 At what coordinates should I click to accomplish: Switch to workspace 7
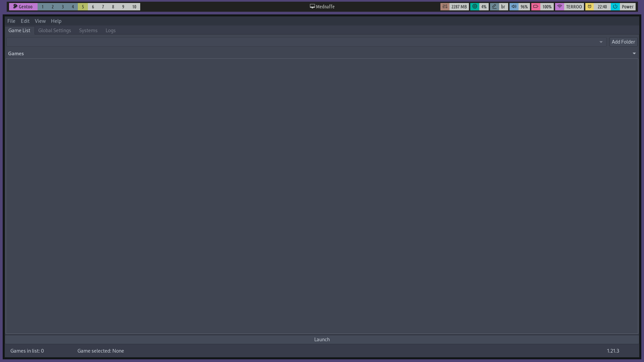point(103,7)
